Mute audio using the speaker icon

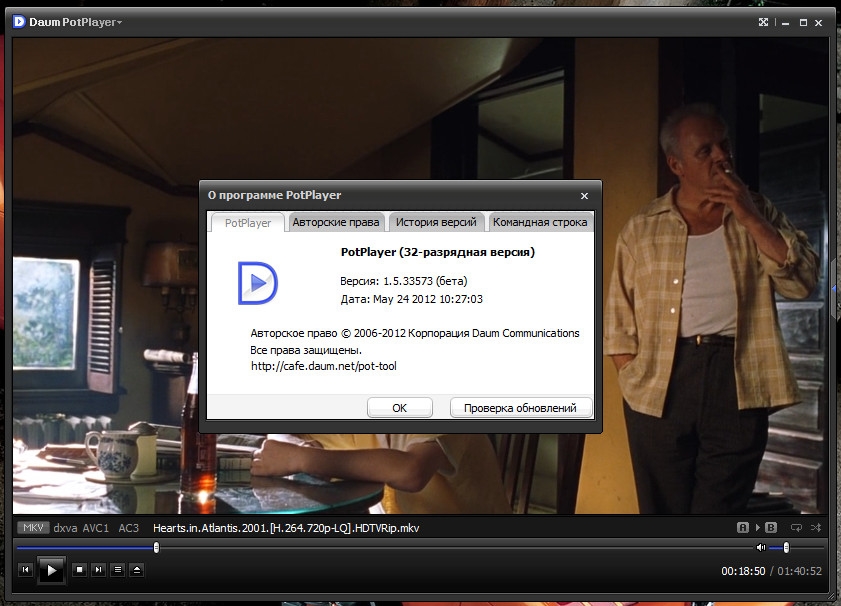coord(761,547)
